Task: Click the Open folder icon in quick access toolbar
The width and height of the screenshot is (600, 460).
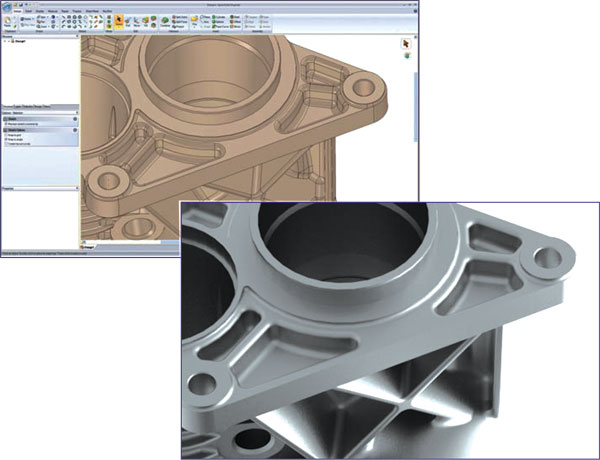Action: click(x=15, y=5)
